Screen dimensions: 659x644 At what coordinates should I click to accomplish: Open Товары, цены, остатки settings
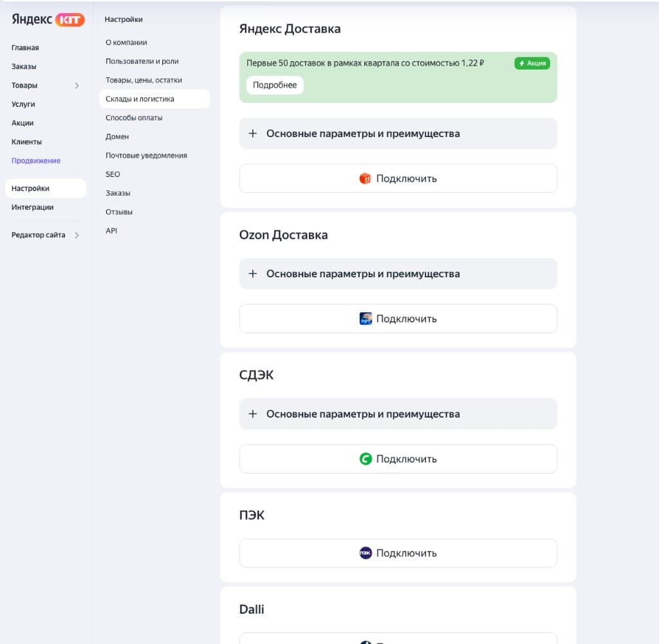pos(144,80)
